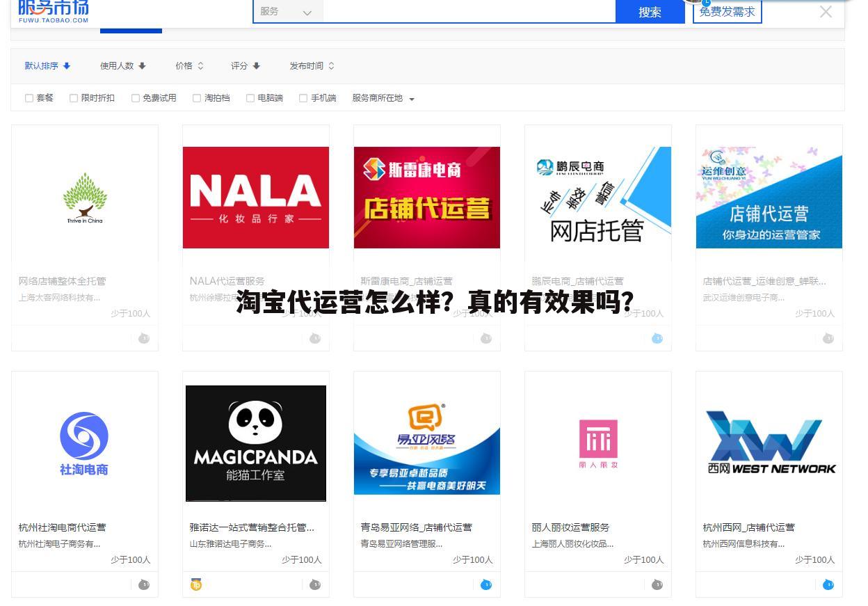The width and height of the screenshot is (868, 606).
Task: Click the blue Wangwang icon on 鹏辰电商 card
Action: click(657, 338)
